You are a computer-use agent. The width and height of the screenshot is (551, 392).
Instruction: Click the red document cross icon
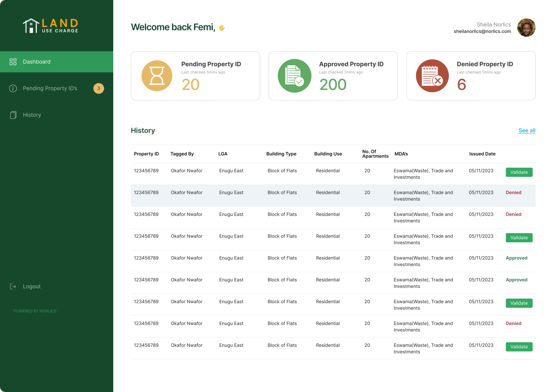pyautogui.click(x=432, y=76)
